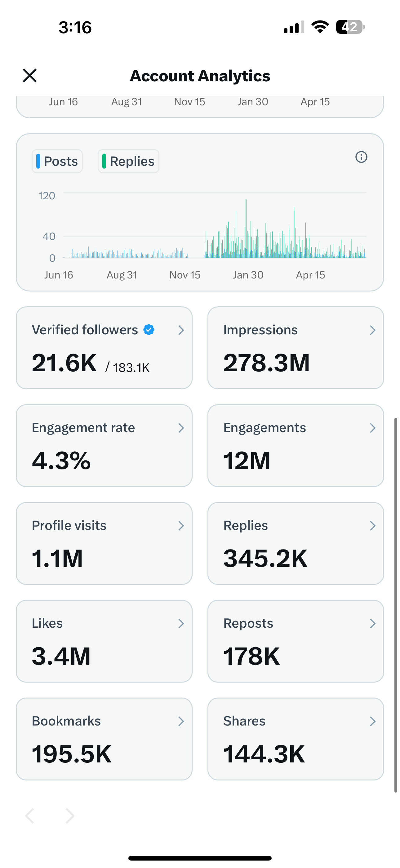Open the Shares 144.3K card
400x868 pixels.
click(x=296, y=739)
